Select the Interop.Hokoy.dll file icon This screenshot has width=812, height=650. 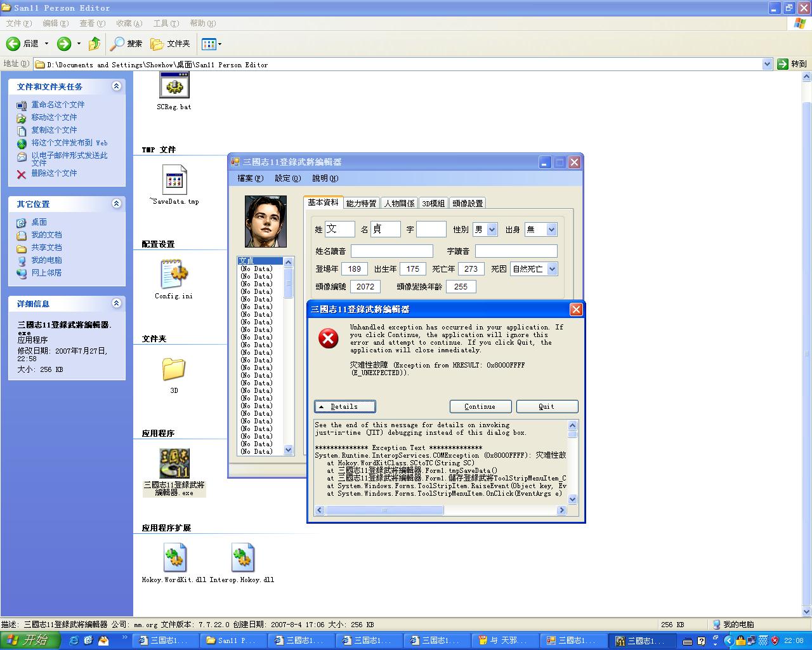coord(242,559)
